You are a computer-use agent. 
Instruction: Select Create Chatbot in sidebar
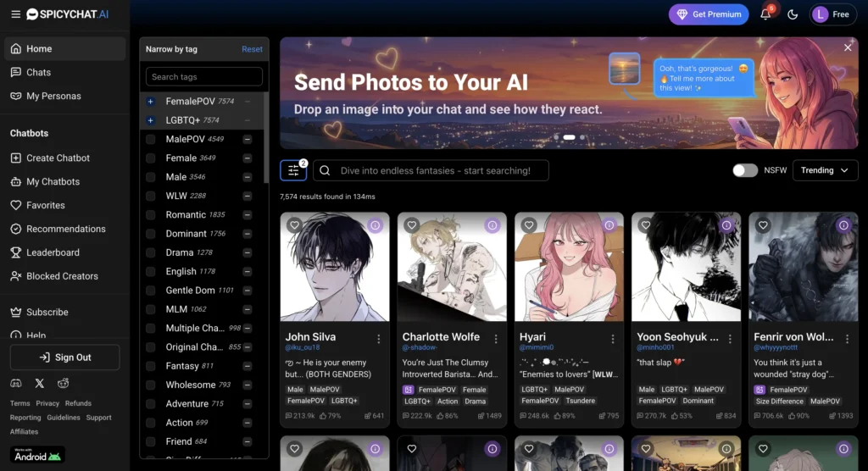[x=64, y=158]
